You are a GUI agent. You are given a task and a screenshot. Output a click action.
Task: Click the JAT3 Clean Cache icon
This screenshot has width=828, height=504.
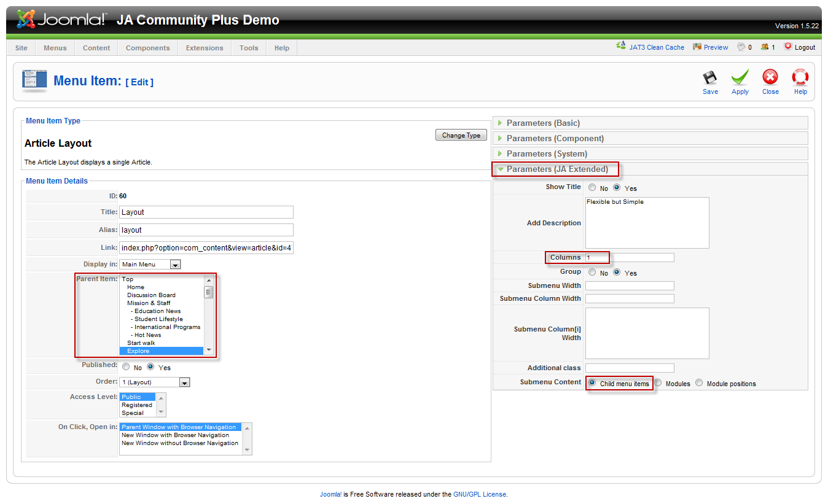point(621,47)
